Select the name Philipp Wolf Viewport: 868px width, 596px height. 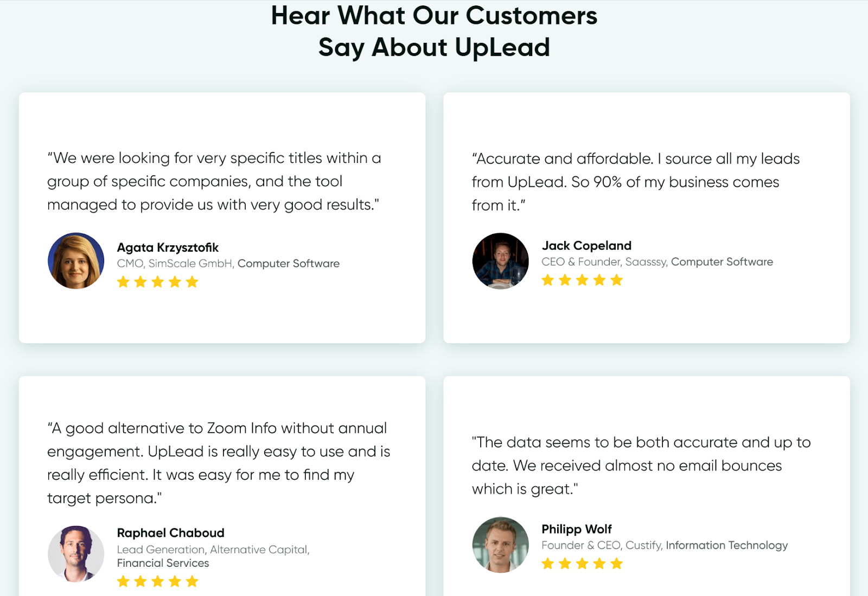tap(577, 529)
